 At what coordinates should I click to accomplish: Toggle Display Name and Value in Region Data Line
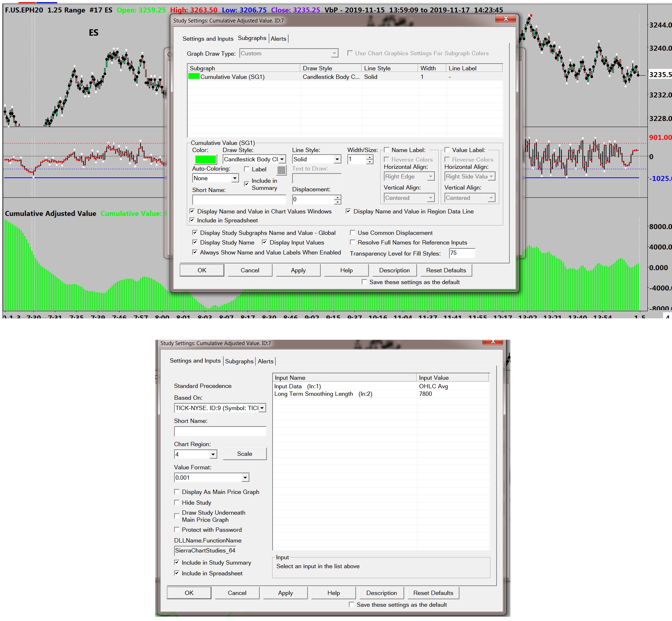pyautogui.click(x=348, y=211)
